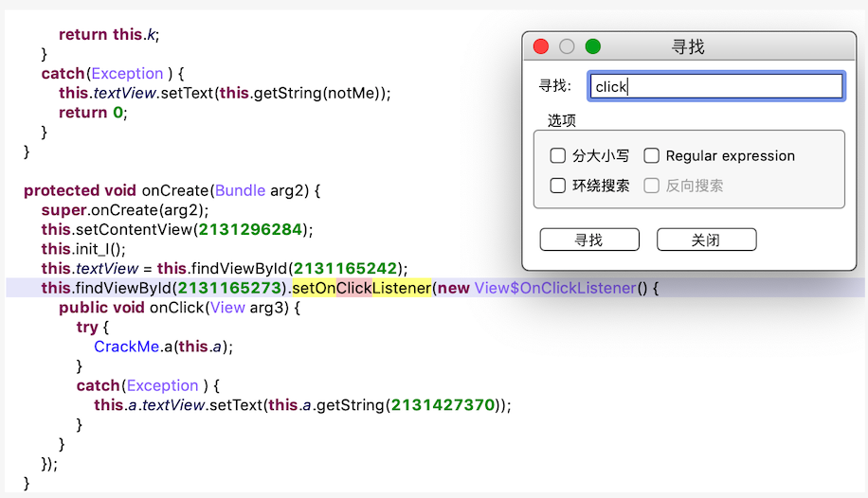Screen dimensions: 868x498
Task: Click the green zoom button of dialog
Action: pyautogui.click(x=593, y=46)
